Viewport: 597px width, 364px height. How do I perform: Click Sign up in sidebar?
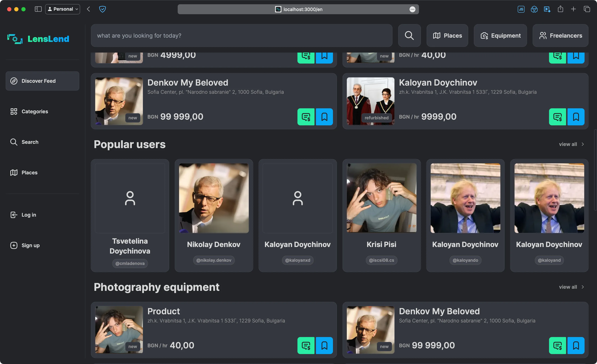point(42,245)
